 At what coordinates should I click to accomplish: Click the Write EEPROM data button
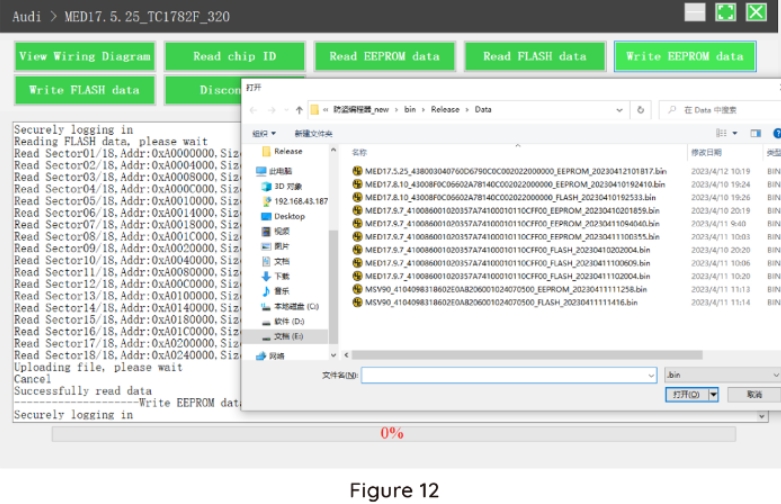(x=685, y=56)
